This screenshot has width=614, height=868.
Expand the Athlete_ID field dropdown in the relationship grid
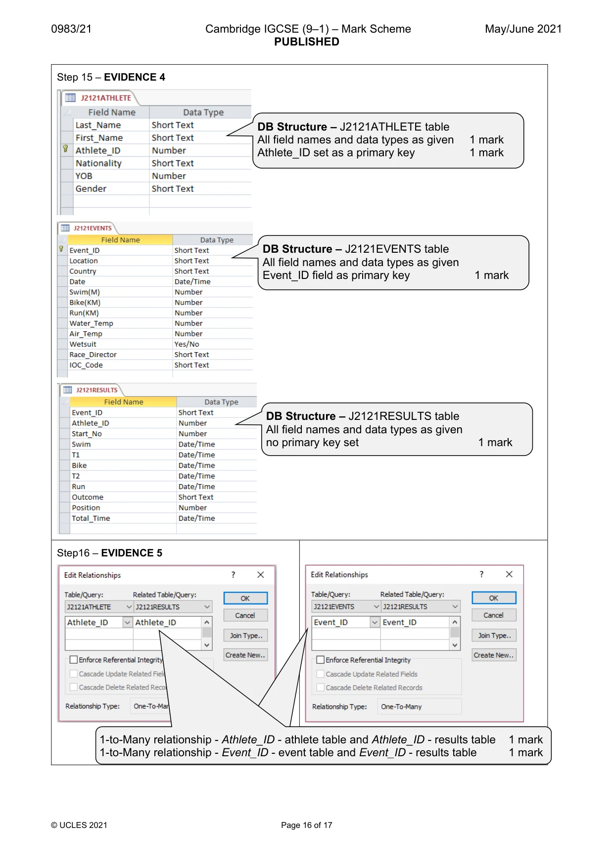point(128,622)
